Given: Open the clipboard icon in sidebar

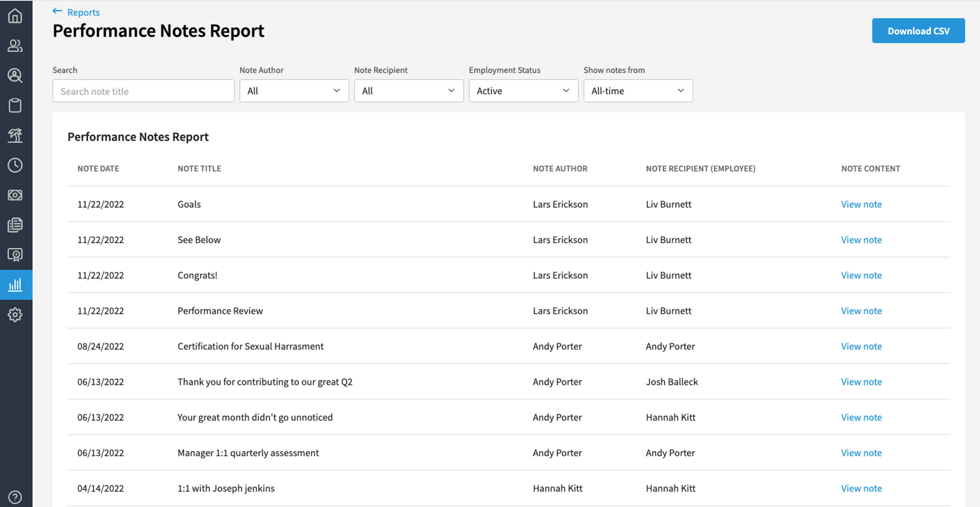Looking at the screenshot, I should (15, 105).
